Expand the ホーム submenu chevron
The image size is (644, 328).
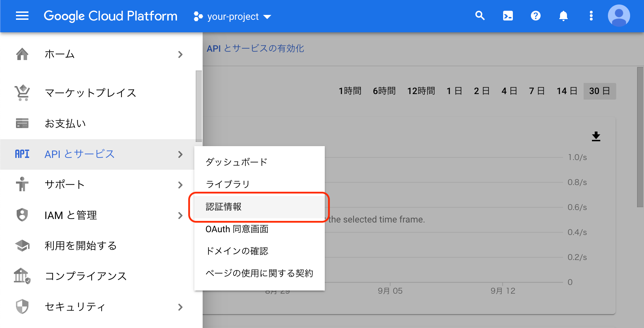pyautogui.click(x=180, y=54)
